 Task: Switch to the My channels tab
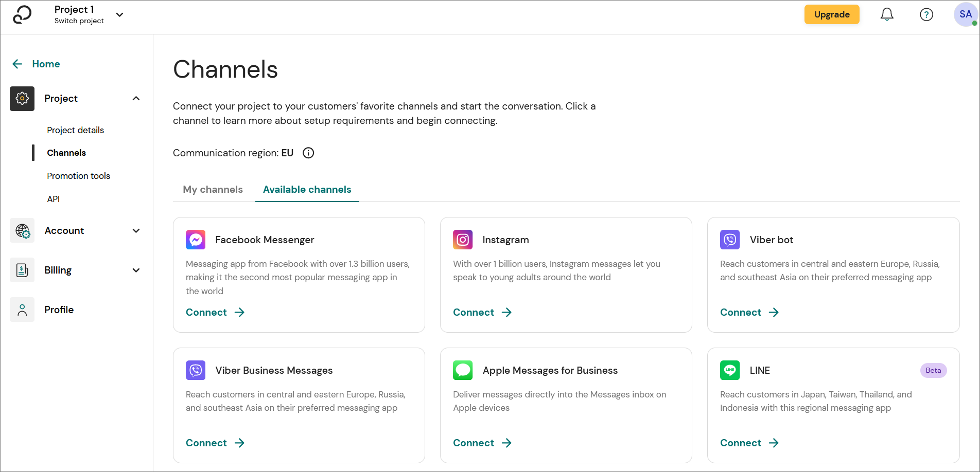click(213, 189)
